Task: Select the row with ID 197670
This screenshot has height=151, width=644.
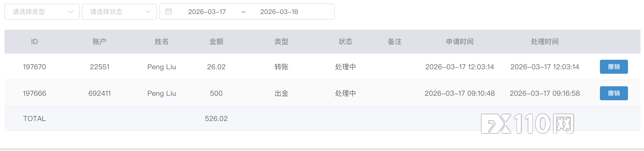Action: pos(34,67)
